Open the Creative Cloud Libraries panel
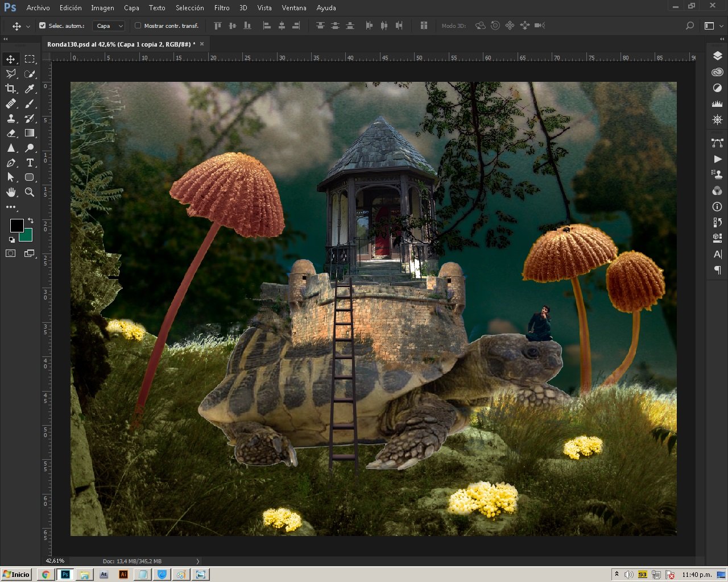The width and height of the screenshot is (728, 582). 717,72
